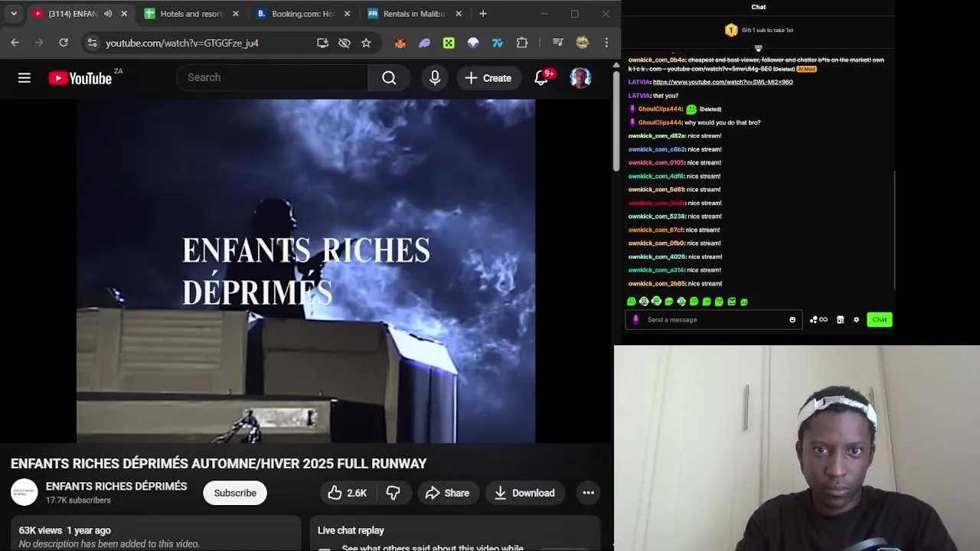Go to YouTube home via logo
Screen dimensions: 980x551
tap(80, 77)
